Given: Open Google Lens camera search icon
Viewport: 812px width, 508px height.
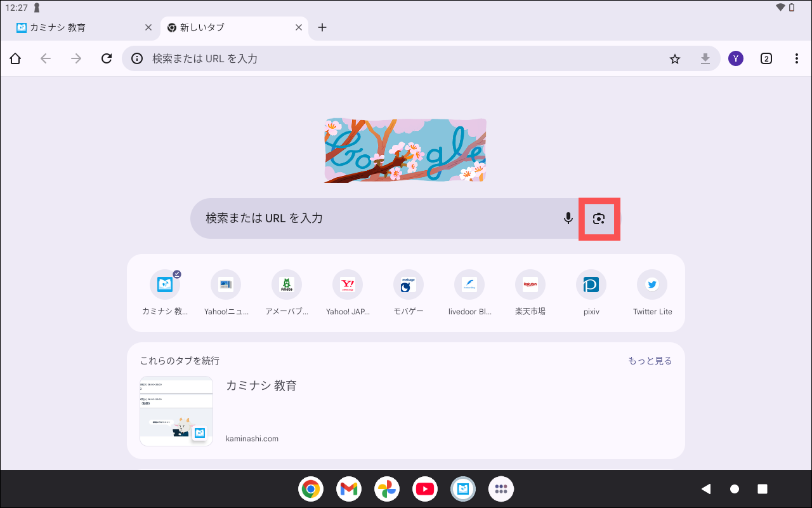Looking at the screenshot, I should [x=599, y=218].
